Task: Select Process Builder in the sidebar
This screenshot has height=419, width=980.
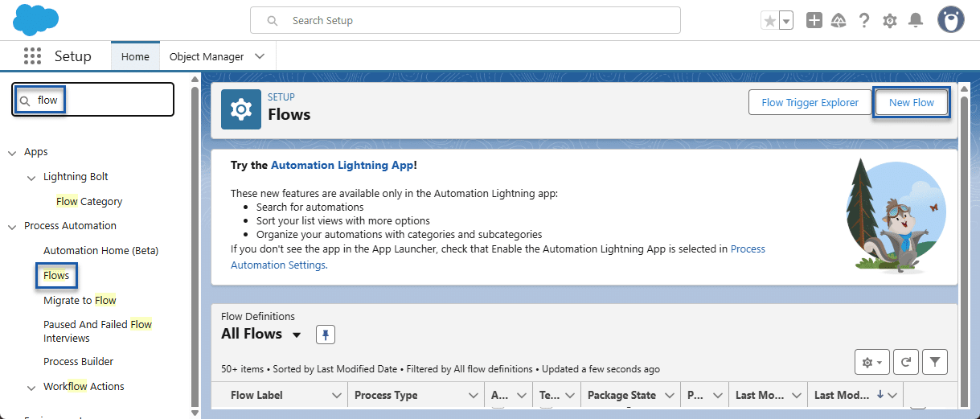Action: (78, 361)
